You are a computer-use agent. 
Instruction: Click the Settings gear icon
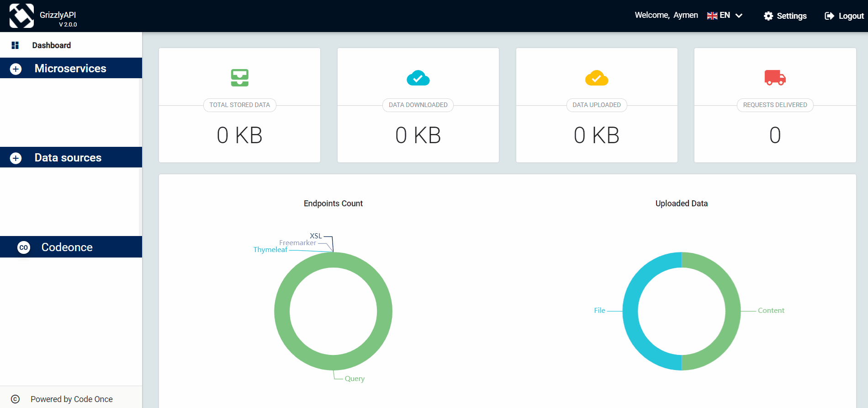click(768, 16)
